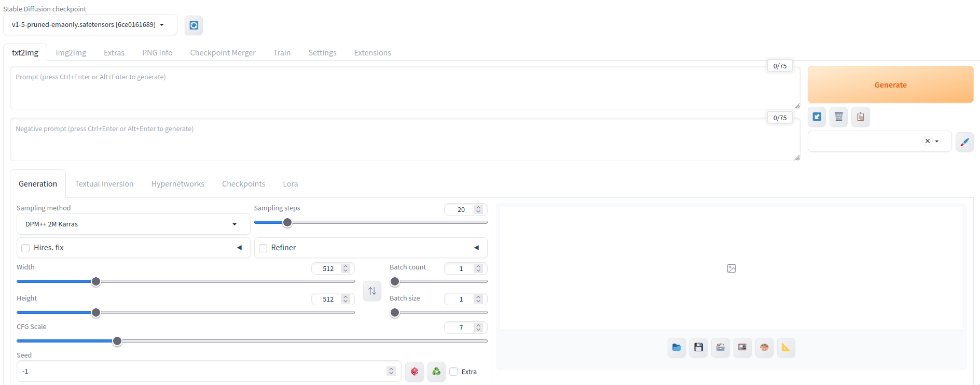Screen dimensions: 980x385
Task: Click the refresh checkpoint list icon
Action: click(194, 25)
